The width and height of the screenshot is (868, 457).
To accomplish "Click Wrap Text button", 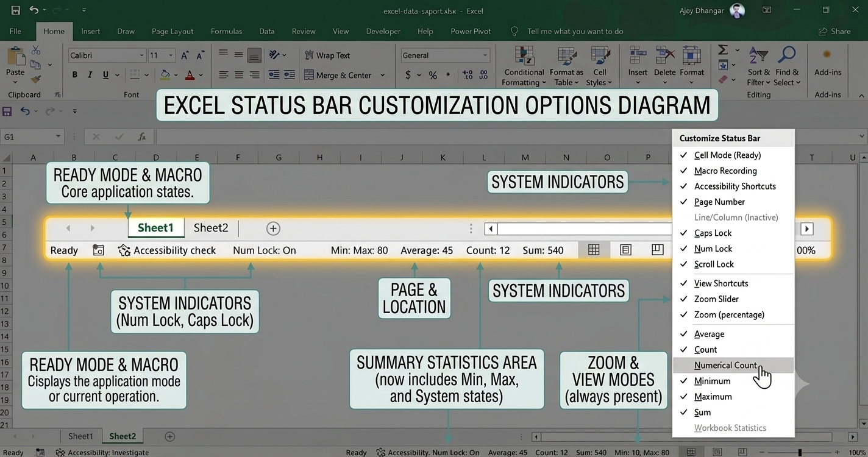I will tap(327, 55).
